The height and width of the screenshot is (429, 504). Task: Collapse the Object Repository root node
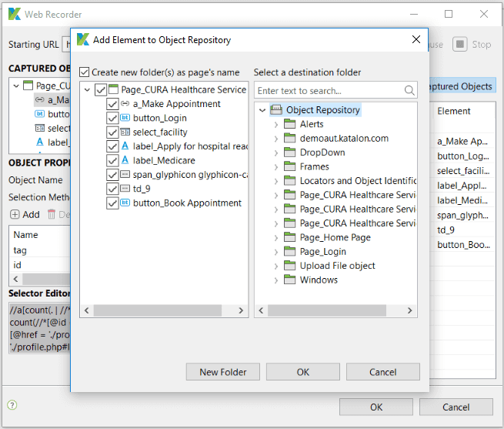(262, 110)
